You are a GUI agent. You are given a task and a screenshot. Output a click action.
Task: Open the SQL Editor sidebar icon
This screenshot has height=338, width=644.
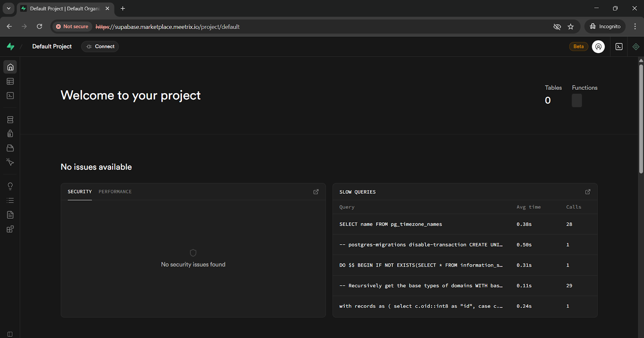point(10,95)
